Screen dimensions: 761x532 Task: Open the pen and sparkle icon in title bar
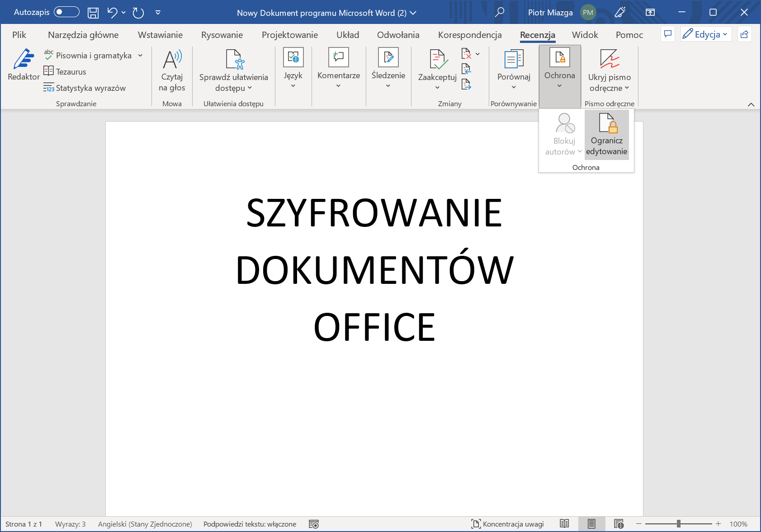tap(620, 12)
